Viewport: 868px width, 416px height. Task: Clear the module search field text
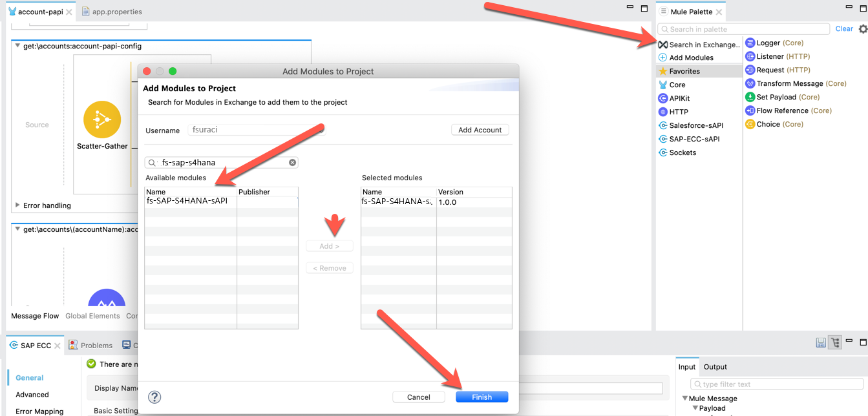point(292,163)
